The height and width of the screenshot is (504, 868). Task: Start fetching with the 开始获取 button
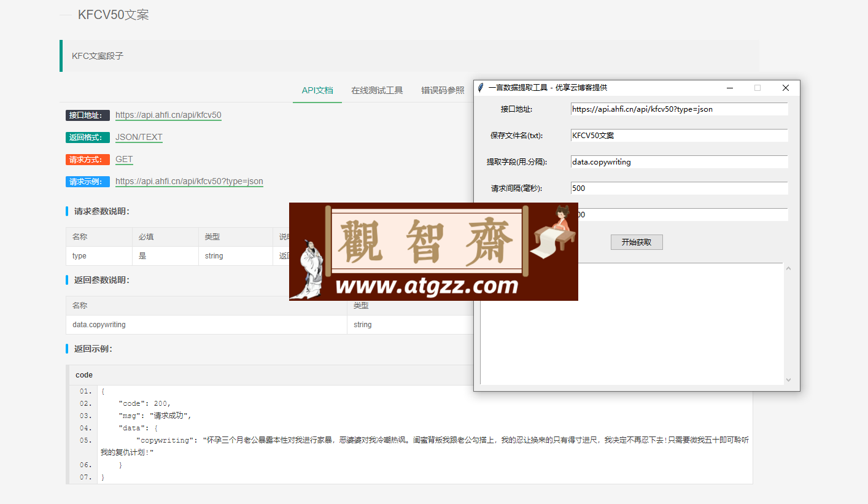[x=637, y=242]
